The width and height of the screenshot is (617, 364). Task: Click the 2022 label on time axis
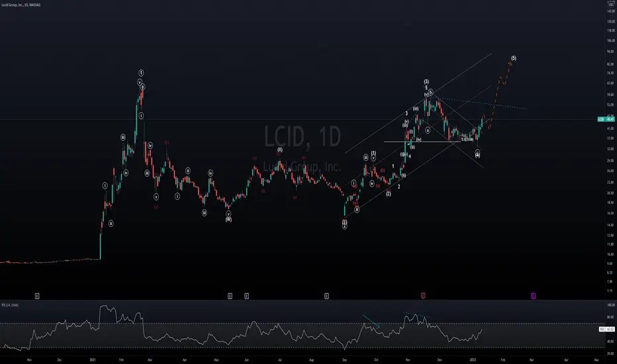(473, 359)
